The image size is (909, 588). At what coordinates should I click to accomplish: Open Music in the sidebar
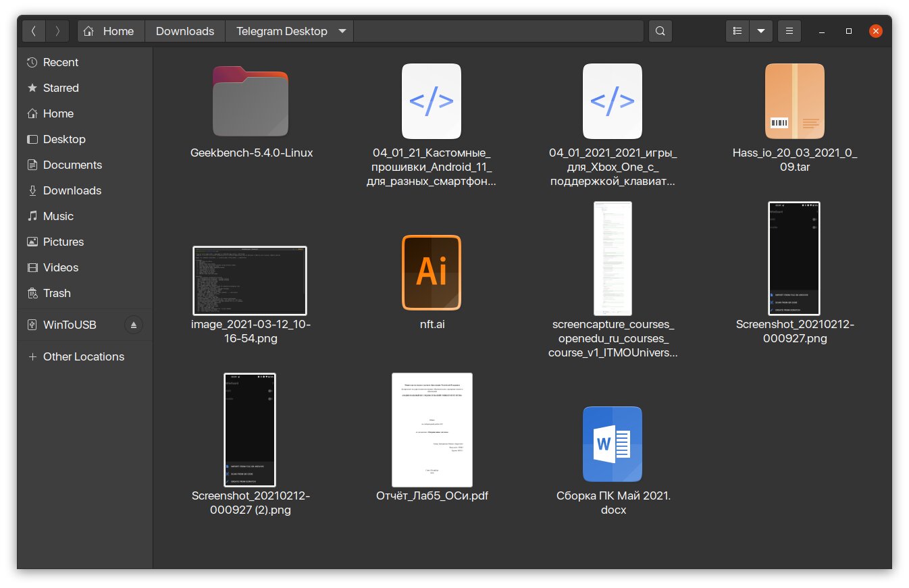[x=85, y=216]
